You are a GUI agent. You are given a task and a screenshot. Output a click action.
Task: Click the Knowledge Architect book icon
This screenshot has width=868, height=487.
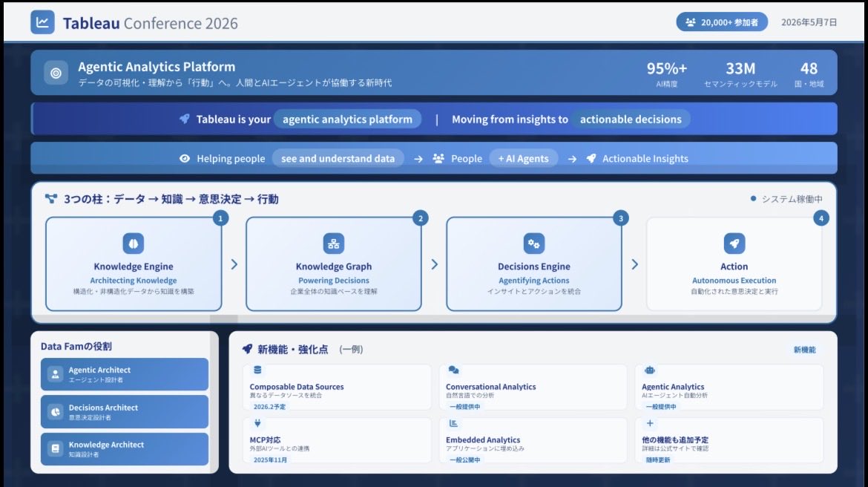point(56,449)
